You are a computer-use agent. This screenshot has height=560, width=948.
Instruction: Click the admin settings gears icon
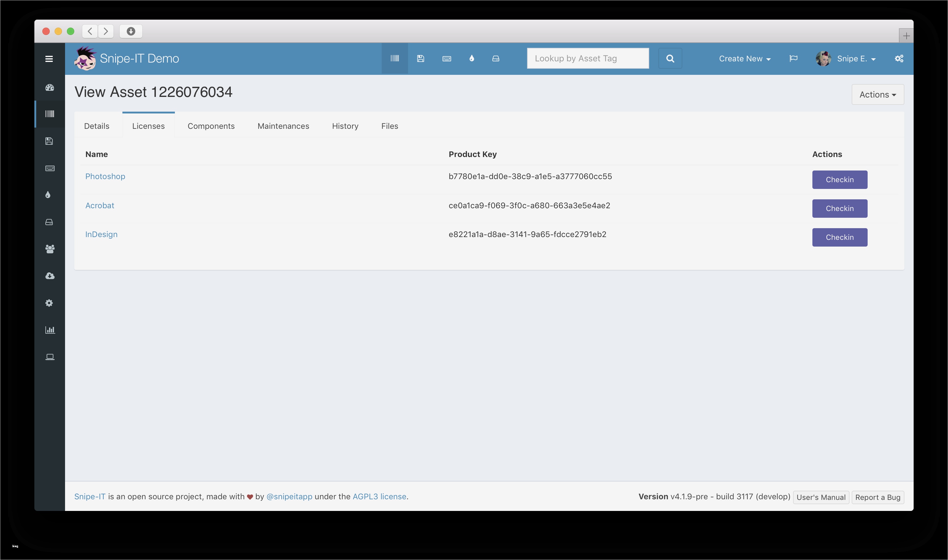point(899,59)
